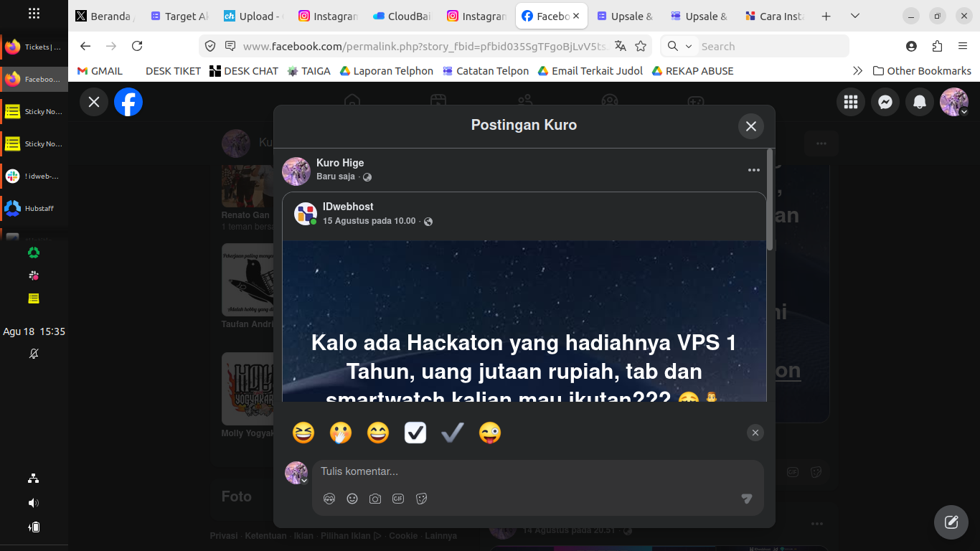Insert an avatar sticker in the comment

pos(329,499)
